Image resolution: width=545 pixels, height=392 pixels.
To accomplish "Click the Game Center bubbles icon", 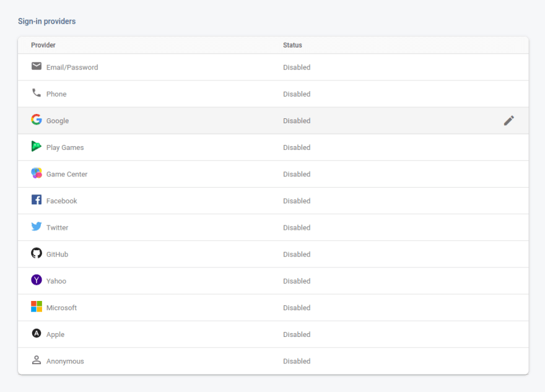I will (37, 173).
